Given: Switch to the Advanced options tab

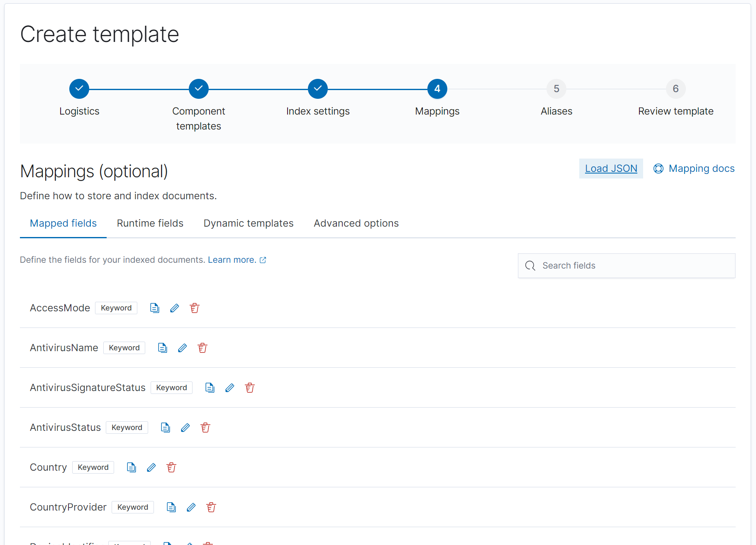Looking at the screenshot, I should (356, 223).
